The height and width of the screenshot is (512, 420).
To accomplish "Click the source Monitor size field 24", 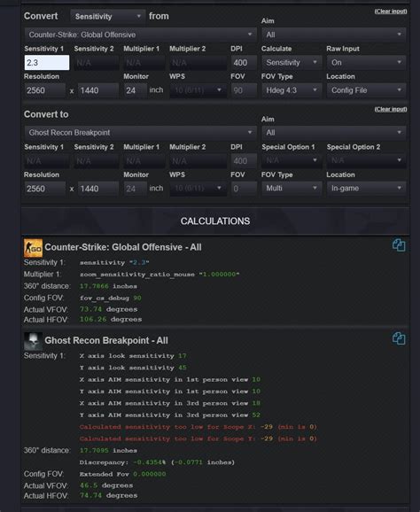I will click(136, 90).
